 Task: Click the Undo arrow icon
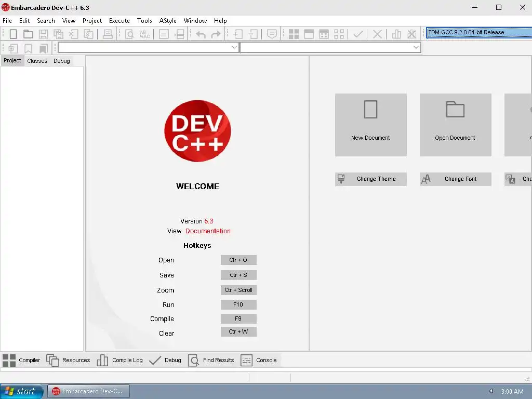[x=201, y=34]
